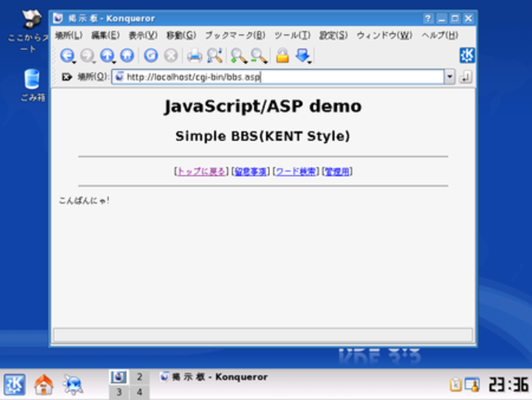Print the page using printer icon
532x400 pixels.
click(194, 55)
